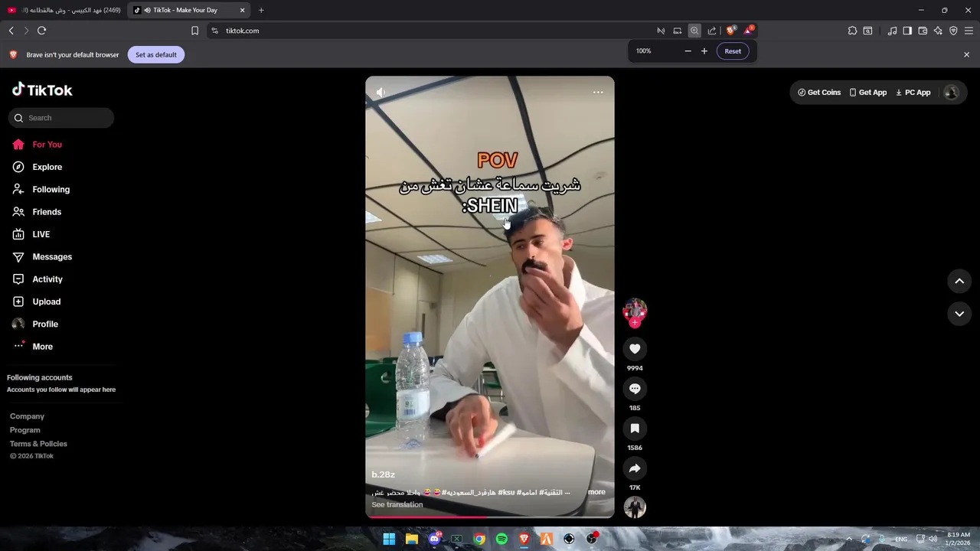Open the Windows Start menu

[389, 539]
